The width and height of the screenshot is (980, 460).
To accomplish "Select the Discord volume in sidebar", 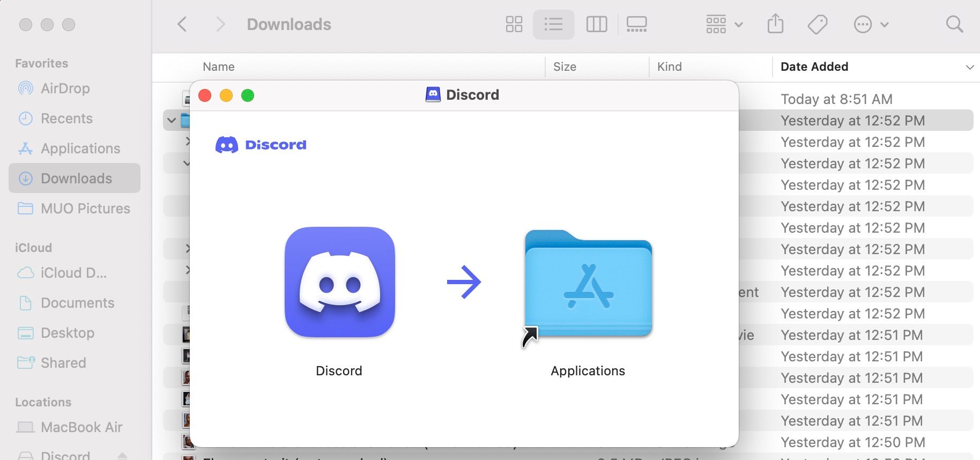I will point(65,455).
